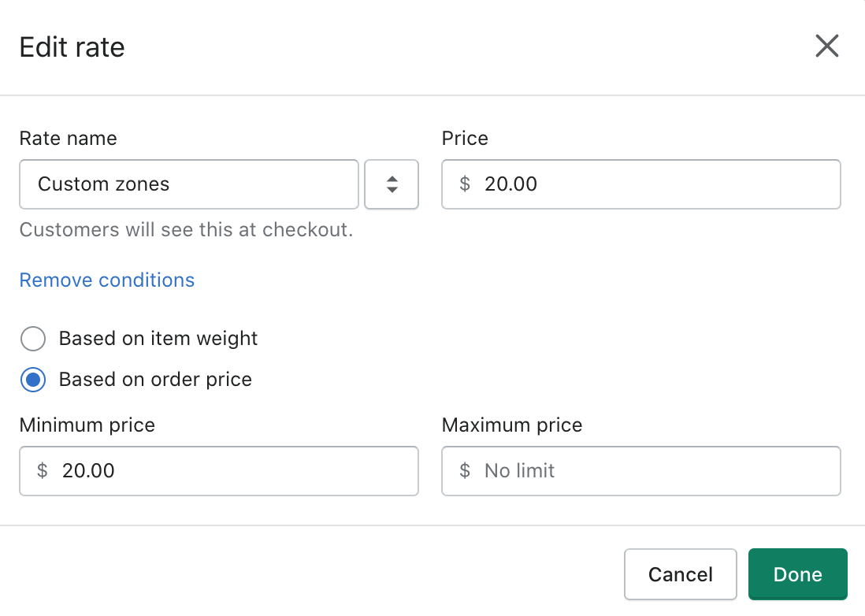This screenshot has height=616, width=865.
Task: Click the dollar sign in the Price field
Action: 465,184
